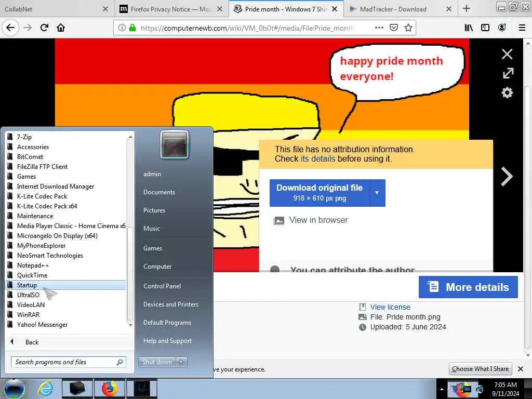
Task: Dismiss the data sharing notification bar
Action: (x=521, y=369)
